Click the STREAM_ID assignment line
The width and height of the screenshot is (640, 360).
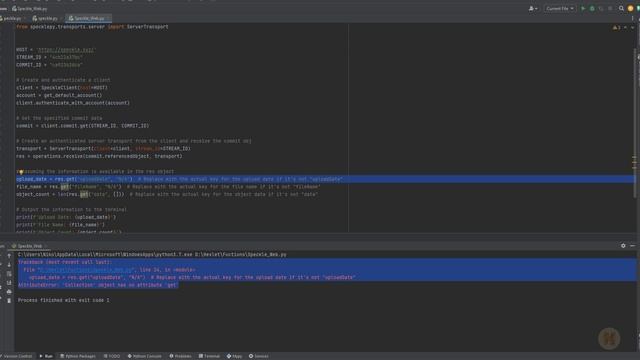pos(49,57)
